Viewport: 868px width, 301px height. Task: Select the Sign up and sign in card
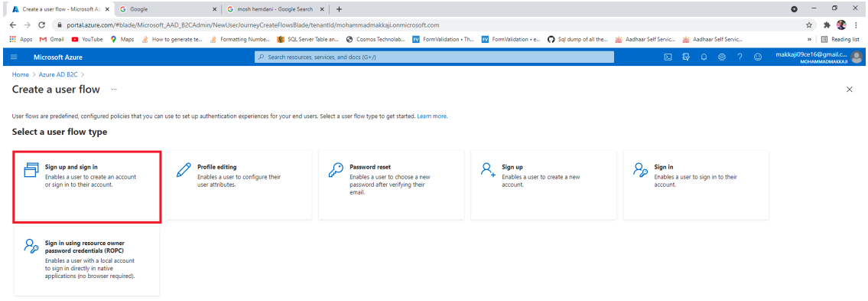coord(87,187)
